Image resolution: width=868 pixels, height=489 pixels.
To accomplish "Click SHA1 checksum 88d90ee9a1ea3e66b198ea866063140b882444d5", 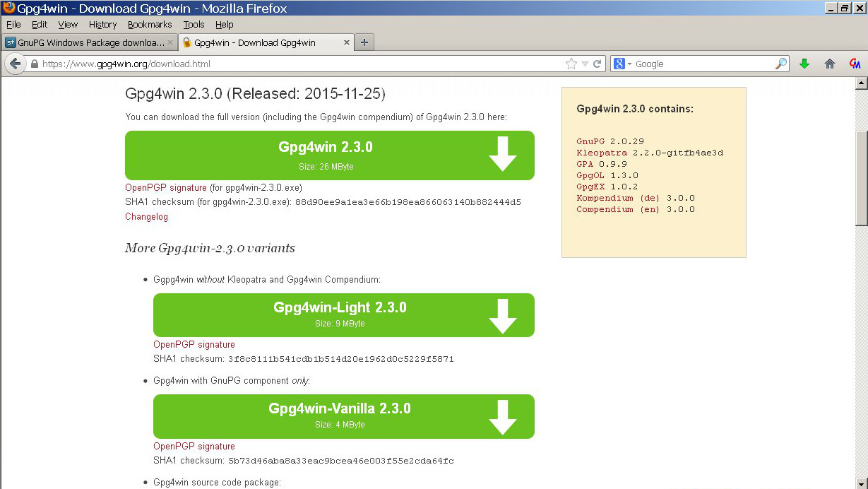I will coord(408,202).
